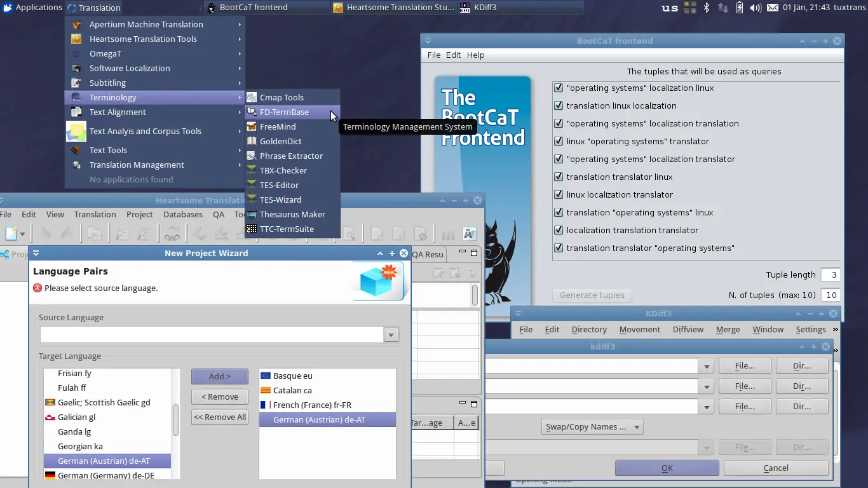Uncheck '"operating systems" localization translation' tuple
The image size is (868, 488).
[x=559, y=123]
